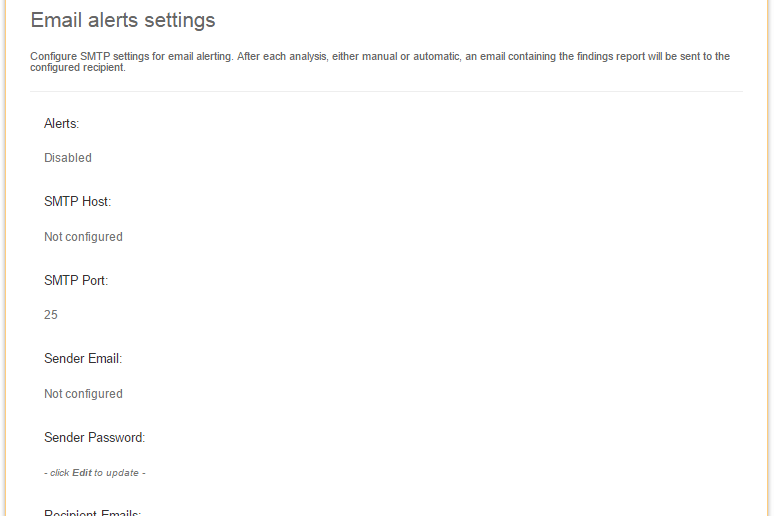Click "Not configured" under SMTP Host
Image resolution: width=774 pixels, height=516 pixels.
[84, 237]
